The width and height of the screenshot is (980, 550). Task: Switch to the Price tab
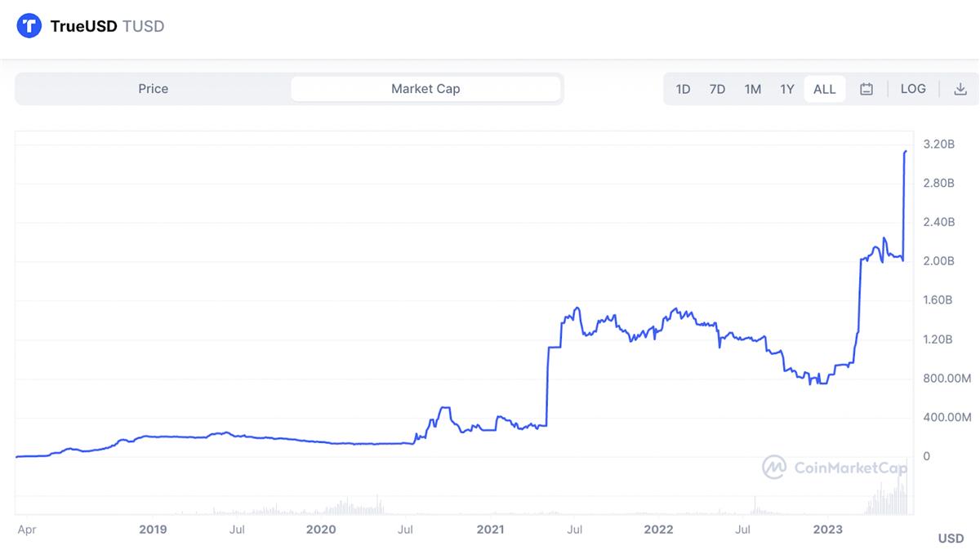pos(153,89)
